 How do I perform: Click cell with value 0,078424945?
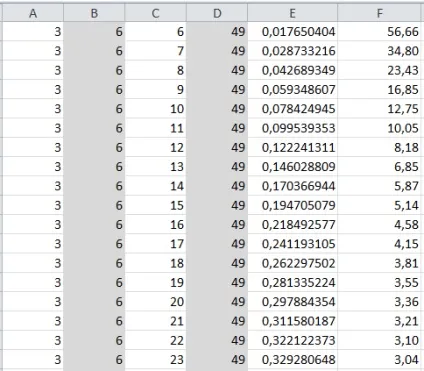point(293,109)
